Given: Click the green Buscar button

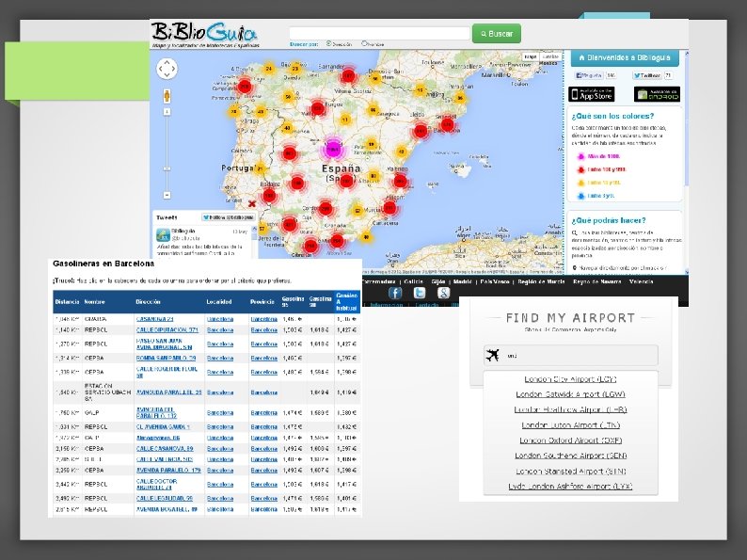Looking at the screenshot, I should 497,34.
